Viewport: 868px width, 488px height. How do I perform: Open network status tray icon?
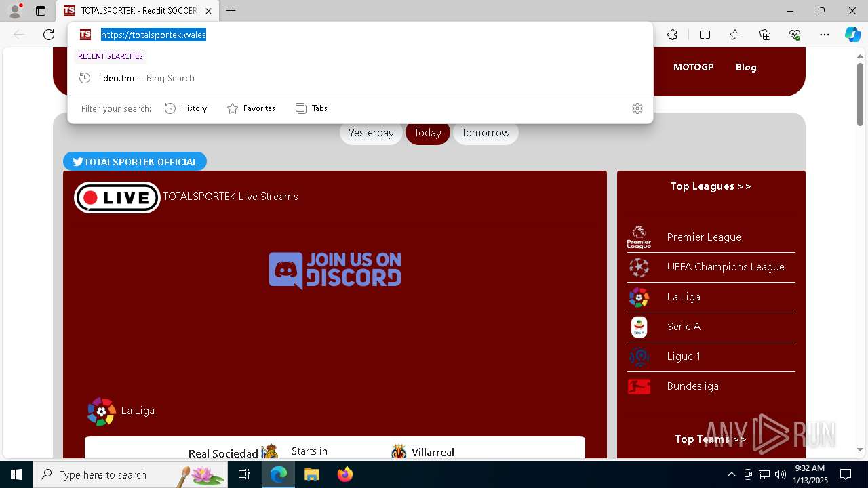click(x=764, y=474)
